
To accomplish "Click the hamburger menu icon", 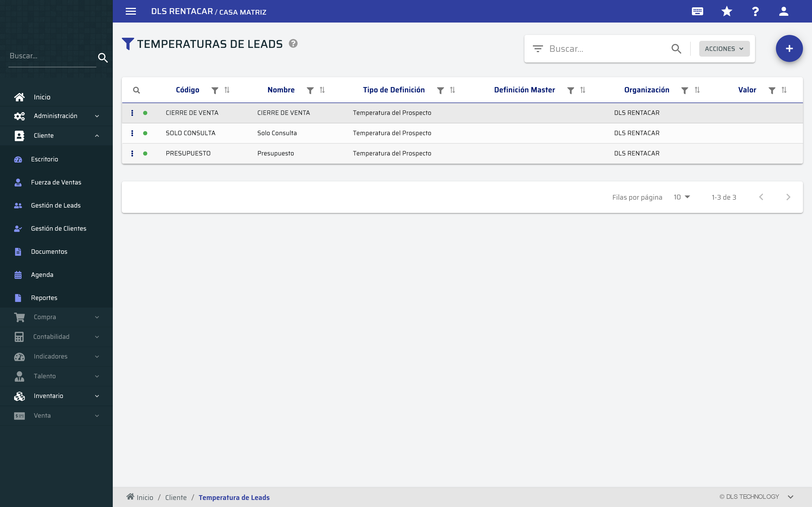I will tap(131, 11).
